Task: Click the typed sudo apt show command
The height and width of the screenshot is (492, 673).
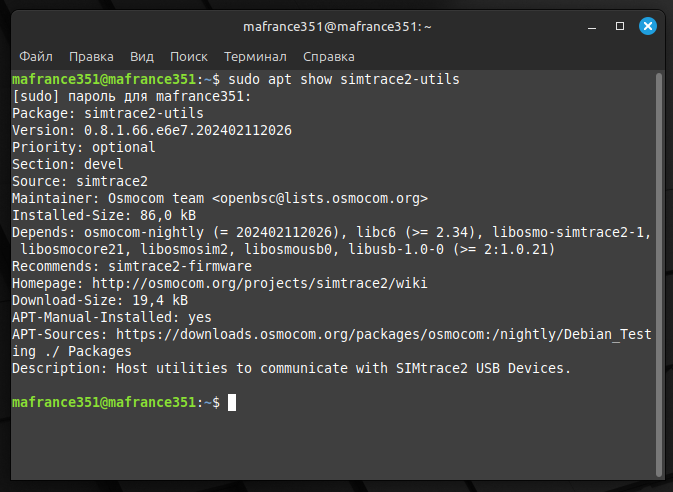Action: 345,79
